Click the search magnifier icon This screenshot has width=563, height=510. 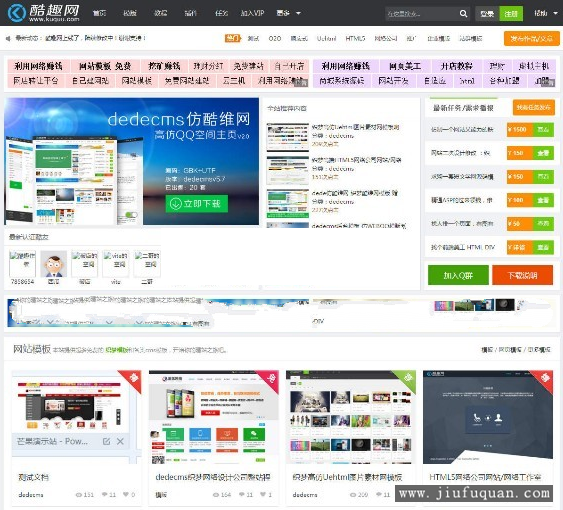pos(463,14)
